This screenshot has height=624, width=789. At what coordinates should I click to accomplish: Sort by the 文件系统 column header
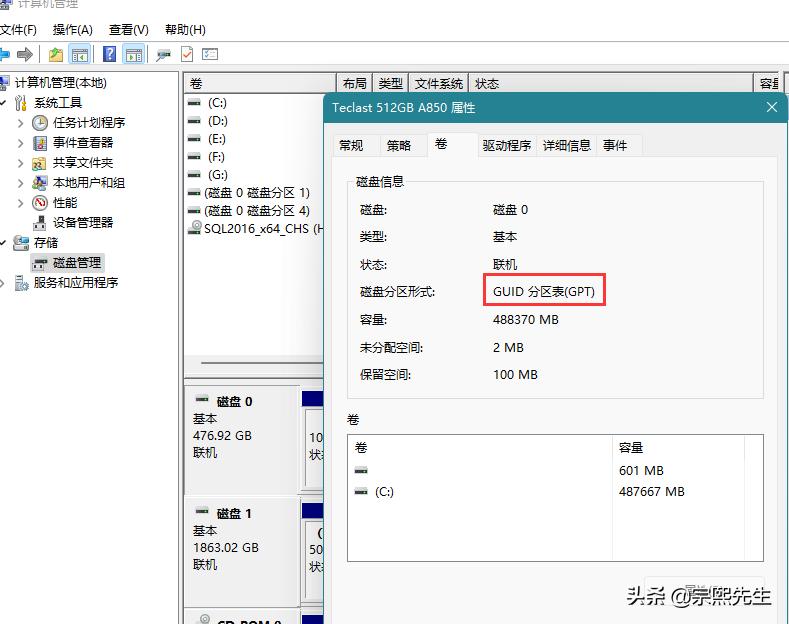439,84
